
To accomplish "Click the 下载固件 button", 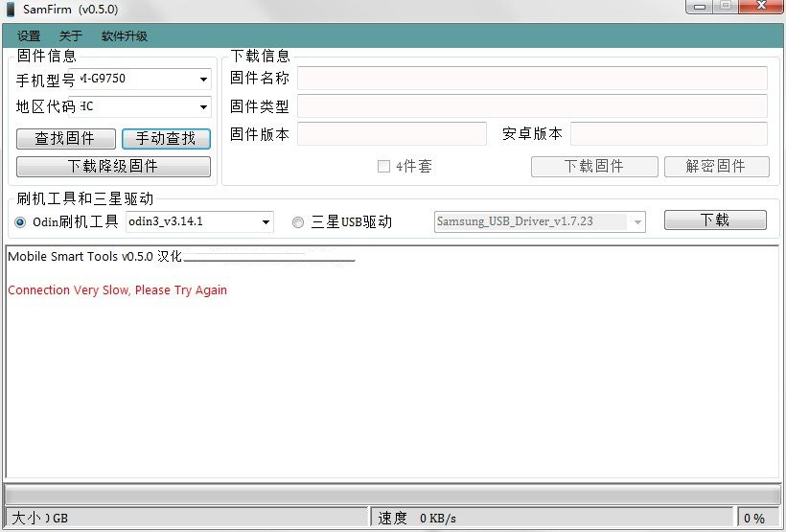I will click(594, 167).
